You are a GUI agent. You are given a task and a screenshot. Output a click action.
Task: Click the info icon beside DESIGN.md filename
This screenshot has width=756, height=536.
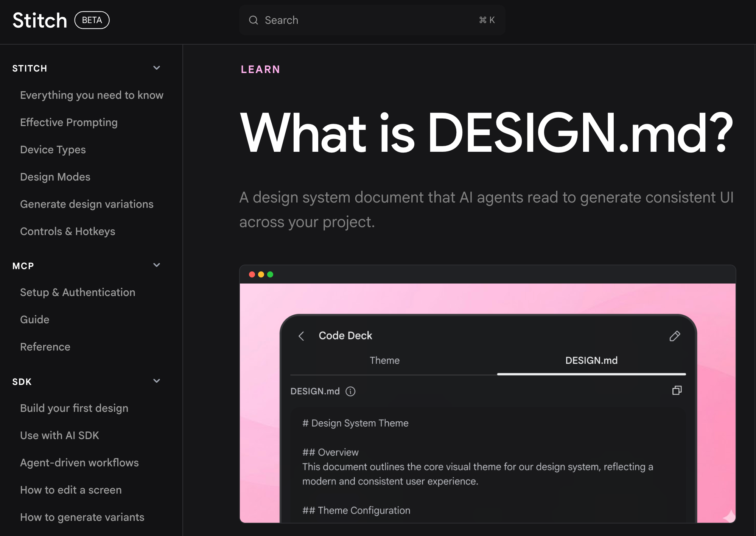[350, 391]
